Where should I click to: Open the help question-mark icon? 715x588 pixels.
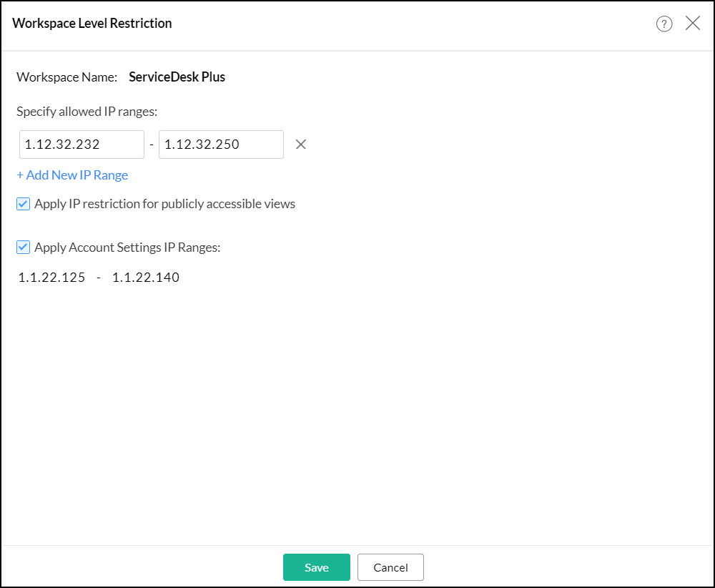point(664,24)
